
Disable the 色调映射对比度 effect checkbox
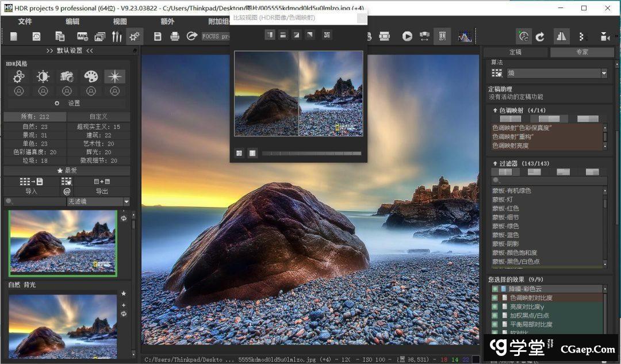tap(494, 298)
